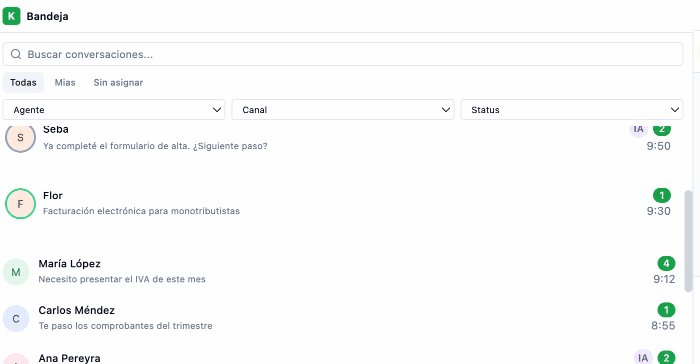Click the unread badge 4 on María López
The width and height of the screenshot is (700, 364).
(666, 264)
